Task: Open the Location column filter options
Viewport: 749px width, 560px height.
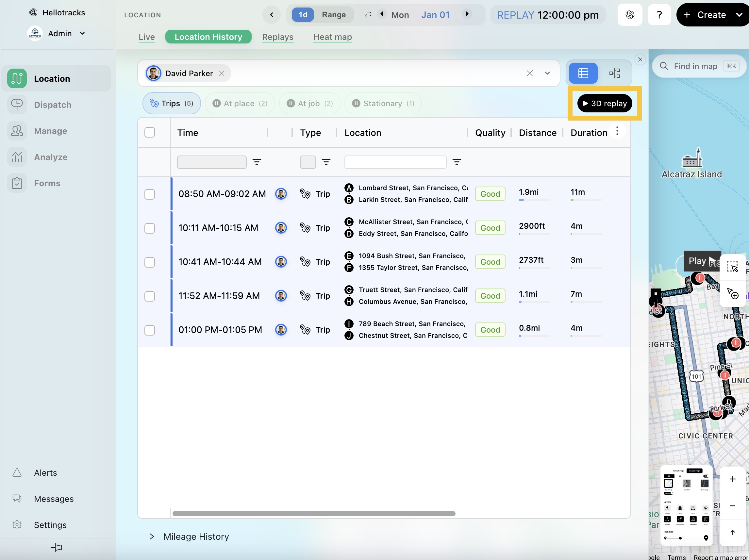Action: click(457, 162)
